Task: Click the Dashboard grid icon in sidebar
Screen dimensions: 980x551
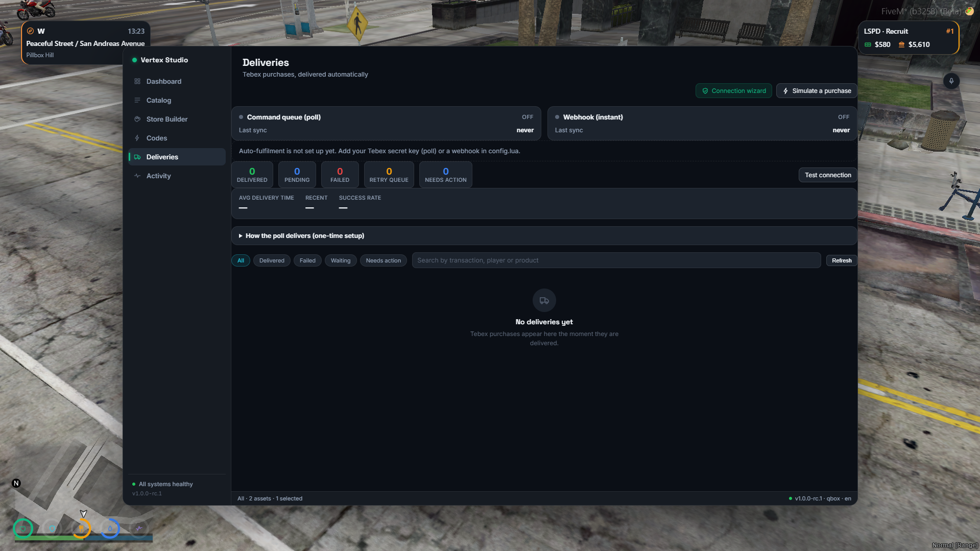Action: pyautogui.click(x=137, y=82)
